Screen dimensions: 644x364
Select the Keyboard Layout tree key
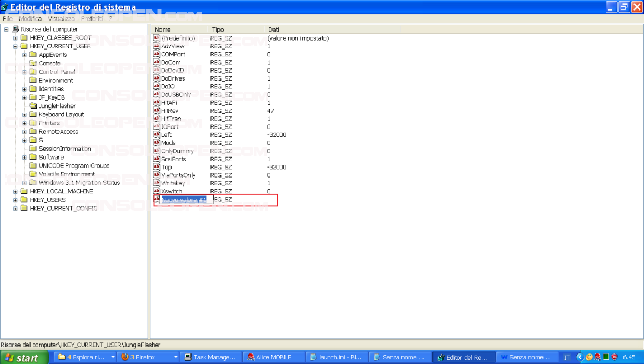click(x=61, y=114)
